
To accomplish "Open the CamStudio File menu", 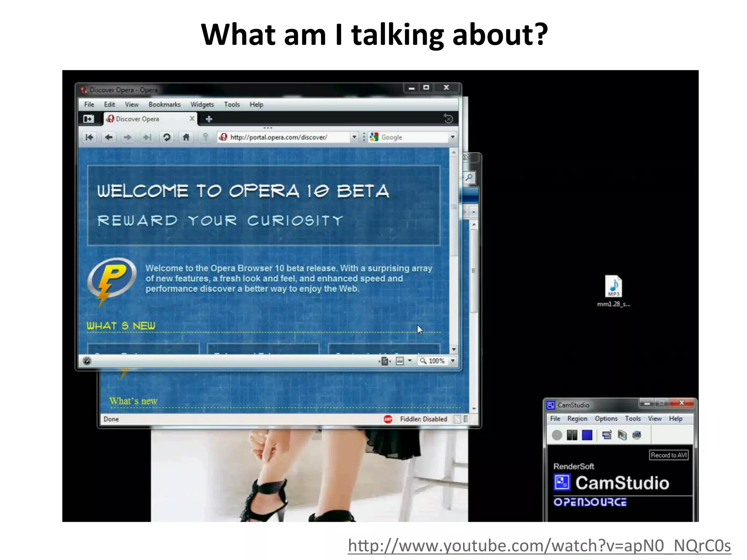I will 555,419.
